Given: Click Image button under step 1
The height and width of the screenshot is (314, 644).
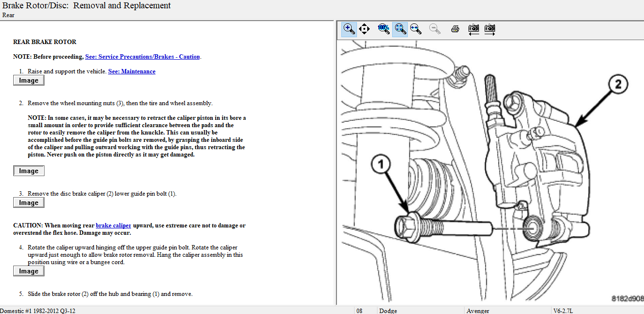Looking at the screenshot, I should tap(29, 81).
